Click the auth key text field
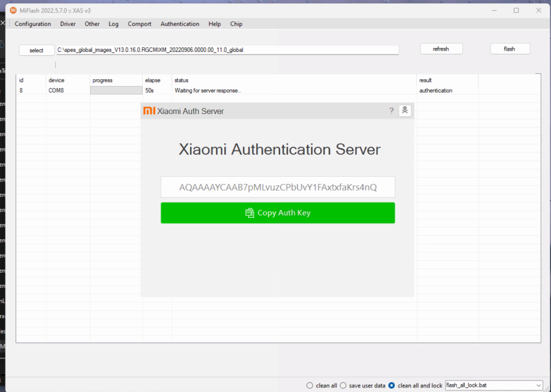Screen dimensions: 551x392 tap(277, 187)
